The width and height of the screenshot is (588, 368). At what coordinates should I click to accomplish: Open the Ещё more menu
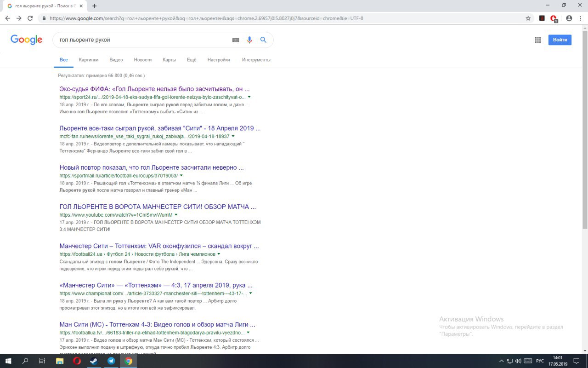coord(192,60)
